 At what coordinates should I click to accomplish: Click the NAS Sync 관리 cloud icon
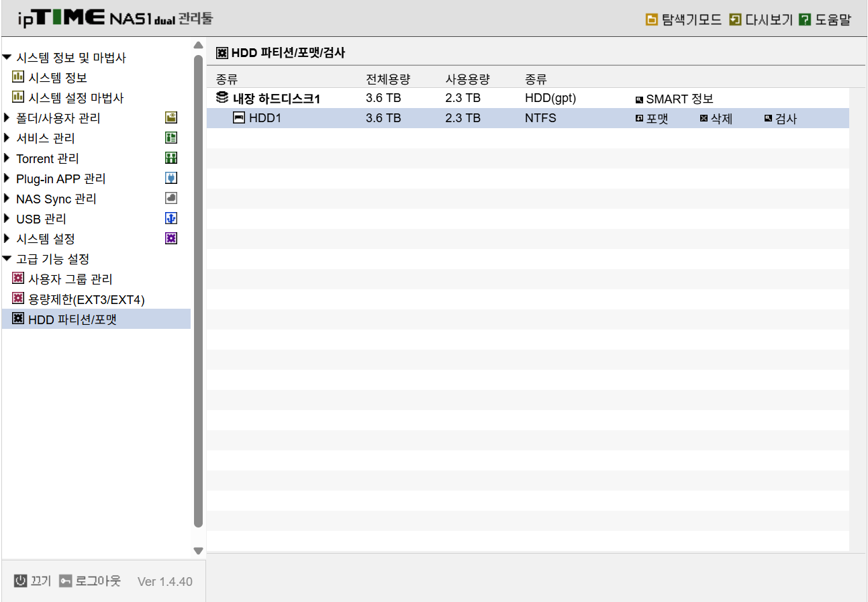point(171,198)
